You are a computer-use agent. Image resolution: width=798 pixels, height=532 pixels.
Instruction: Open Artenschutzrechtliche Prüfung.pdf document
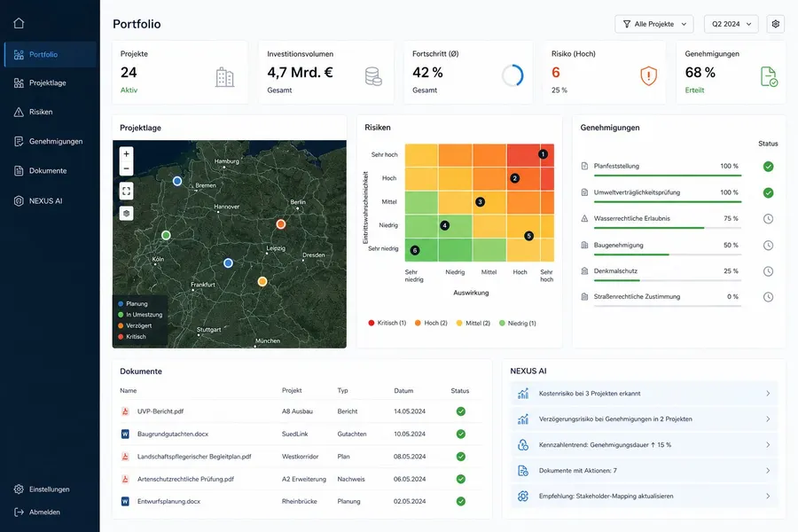[185, 479]
